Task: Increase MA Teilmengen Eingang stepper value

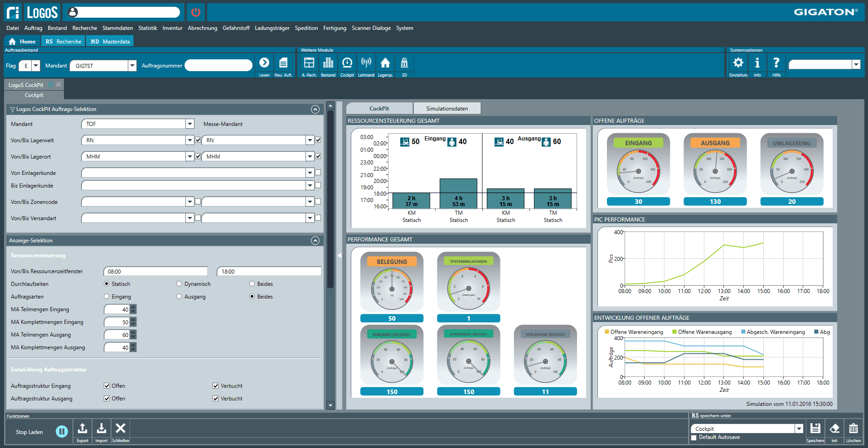Action: (133, 307)
